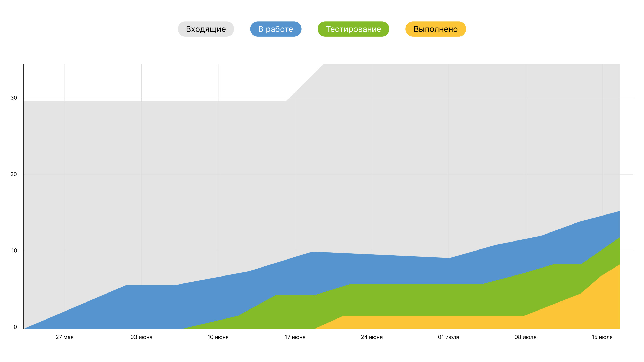Click the 08 июля axis label
This screenshot has width=644, height=362.
coord(525,337)
